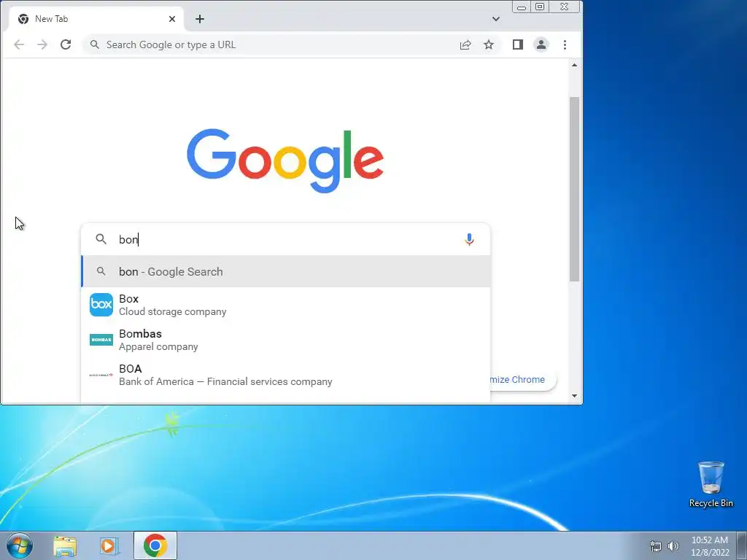
Task: Click the taskbar clock showing 10:52 AM
Action: click(x=710, y=545)
